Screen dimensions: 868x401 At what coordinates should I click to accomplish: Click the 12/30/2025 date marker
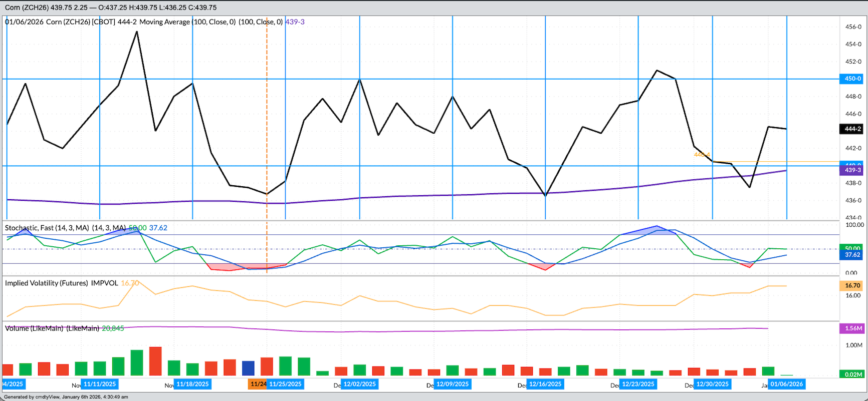tap(713, 384)
